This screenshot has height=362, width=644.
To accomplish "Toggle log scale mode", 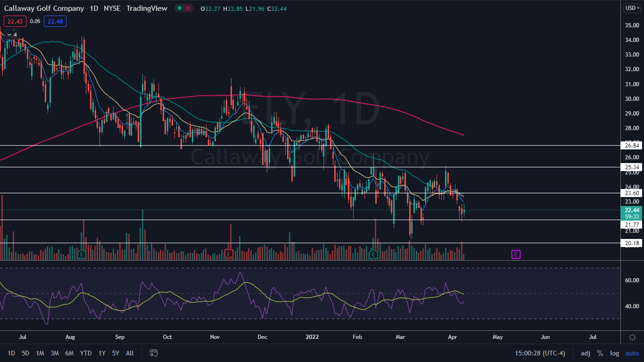I will pos(614,353).
